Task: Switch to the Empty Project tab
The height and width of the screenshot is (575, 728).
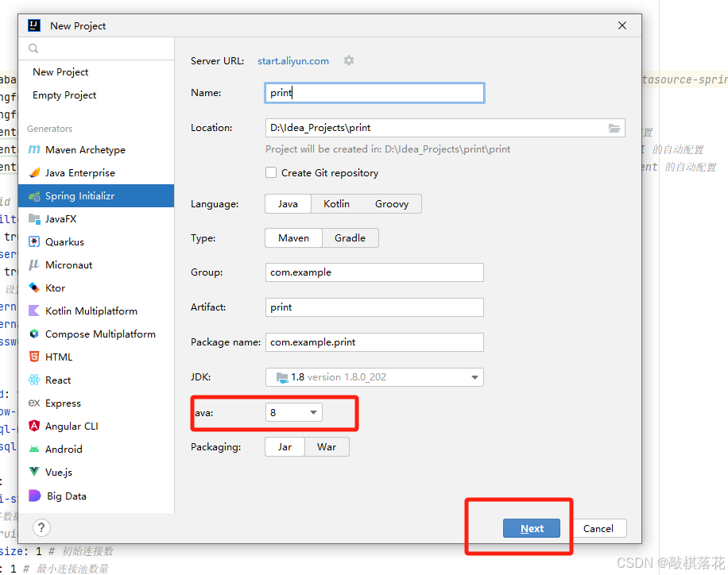Action: pyautogui.click(x=64, y=95)
